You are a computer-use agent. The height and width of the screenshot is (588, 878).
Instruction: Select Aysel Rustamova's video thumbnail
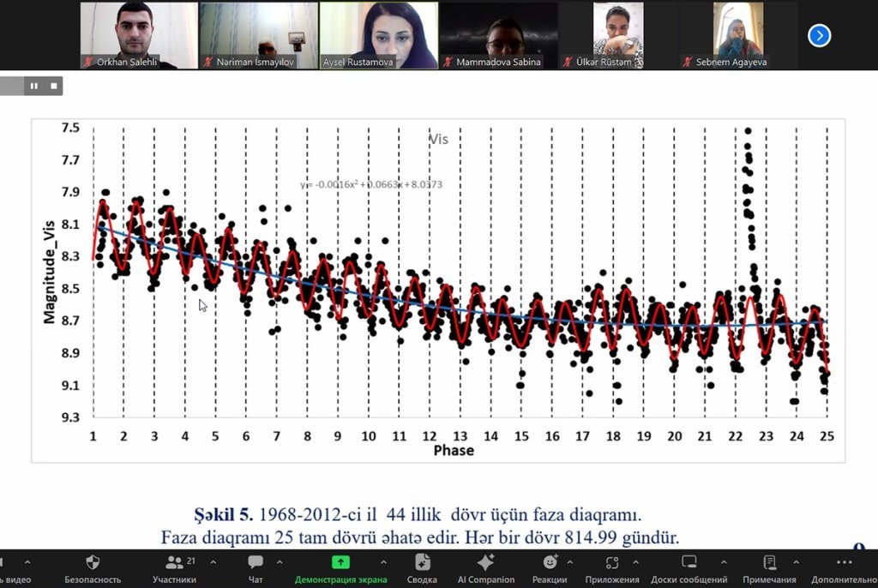378,35
